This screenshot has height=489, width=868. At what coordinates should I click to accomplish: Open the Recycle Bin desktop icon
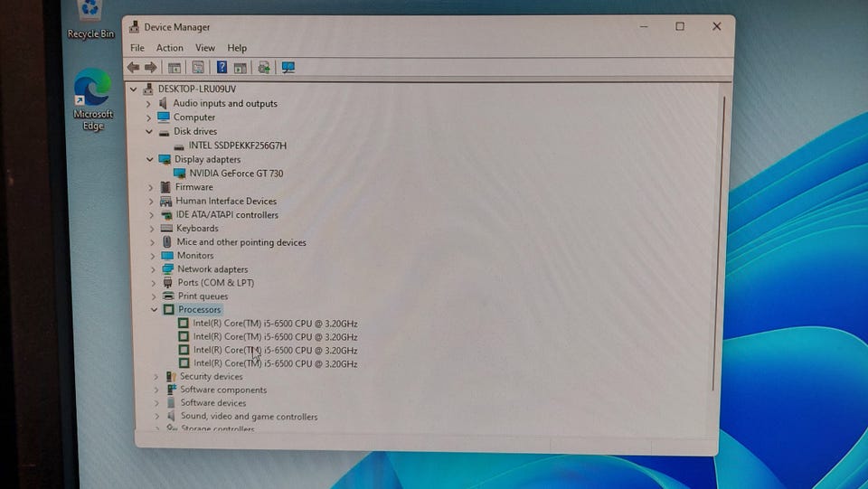point(90,20)
